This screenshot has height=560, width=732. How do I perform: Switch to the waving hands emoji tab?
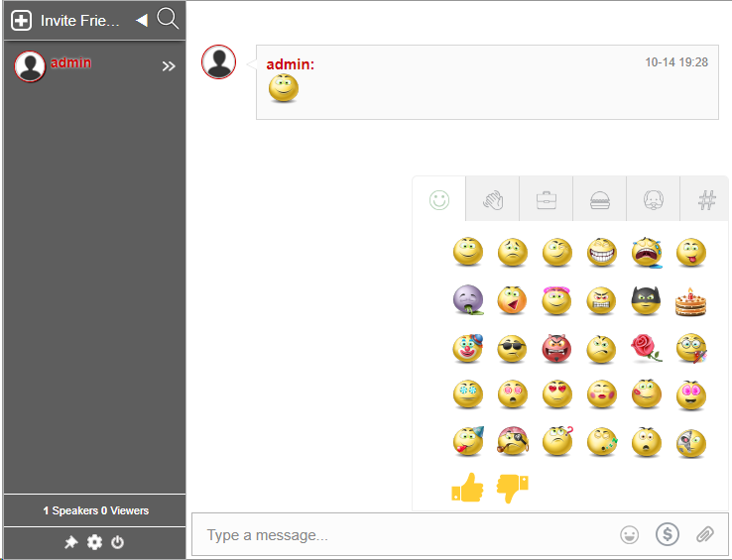click(x=493, y=200)
